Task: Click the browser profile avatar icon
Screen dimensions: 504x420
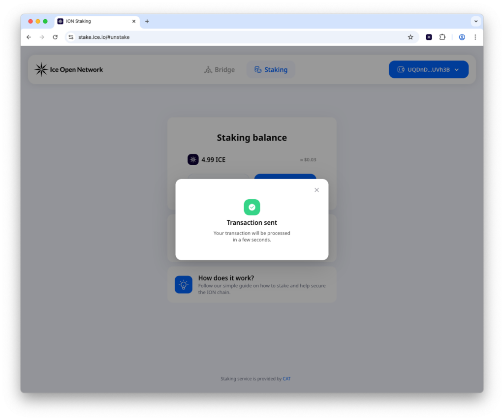Action: pos(461,37)
